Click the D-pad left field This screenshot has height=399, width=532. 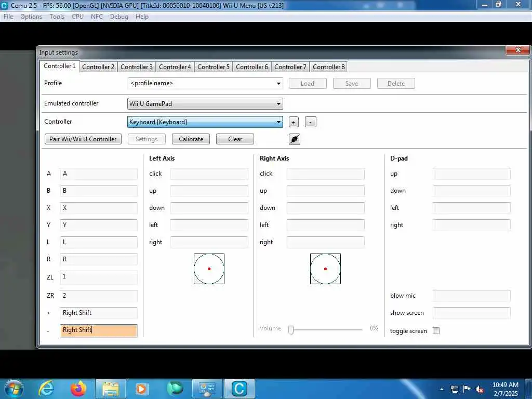[472, 208]
